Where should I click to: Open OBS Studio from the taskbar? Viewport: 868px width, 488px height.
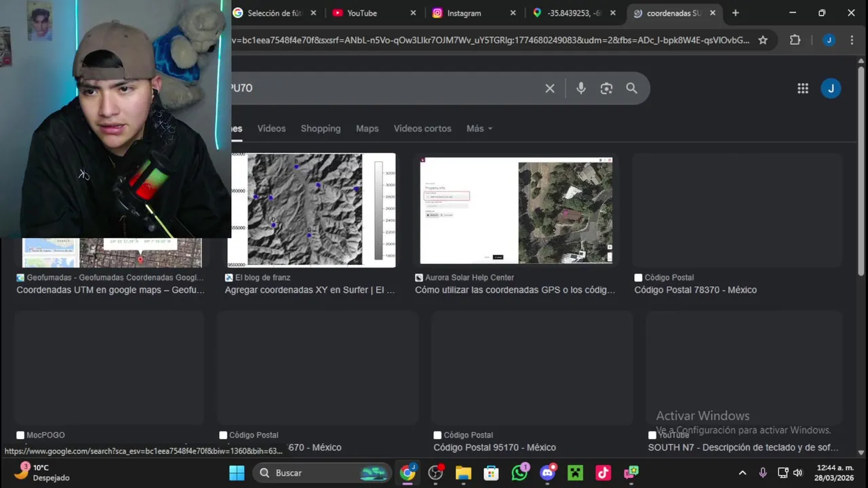click(436, 472)
